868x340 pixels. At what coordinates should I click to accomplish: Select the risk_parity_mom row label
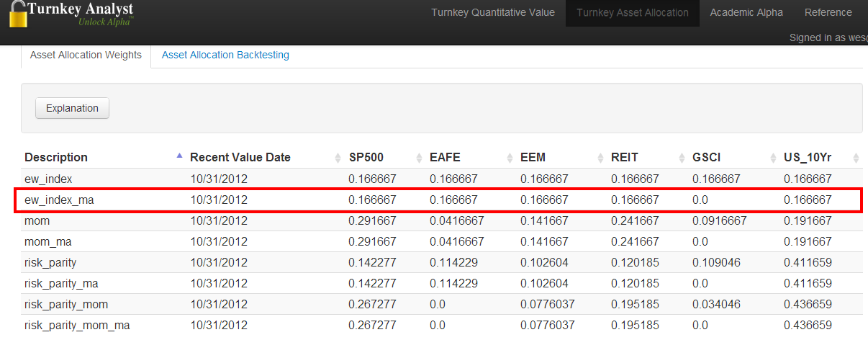66,304
